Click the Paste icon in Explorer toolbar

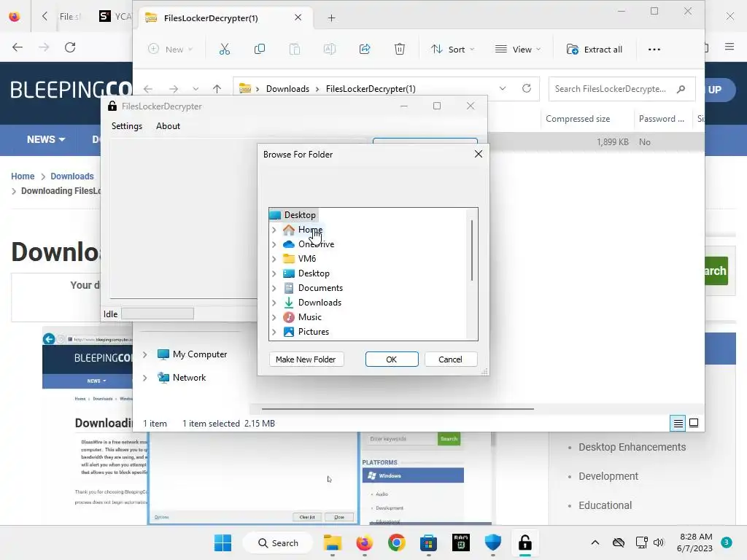295,49
